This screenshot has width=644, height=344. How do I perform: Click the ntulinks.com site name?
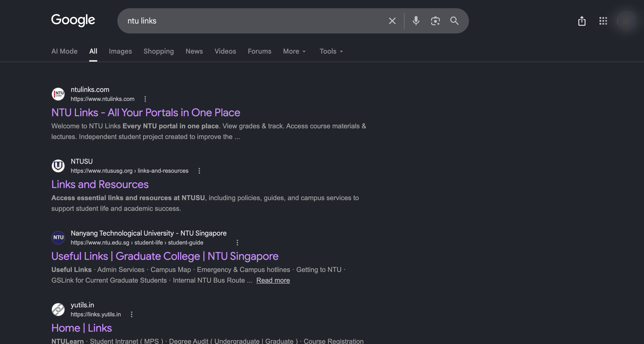(x=90, y=90)
